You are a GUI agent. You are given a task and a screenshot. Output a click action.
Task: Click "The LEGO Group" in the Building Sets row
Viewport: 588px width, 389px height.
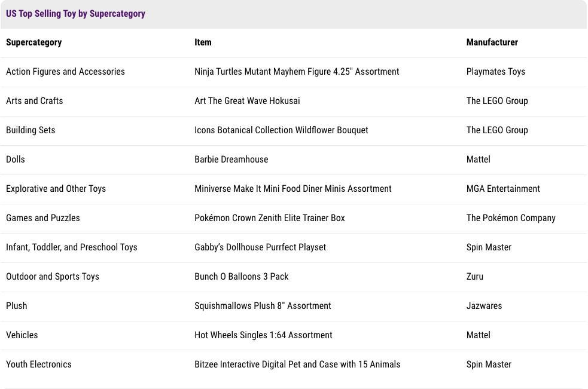[x=497, y=130]
